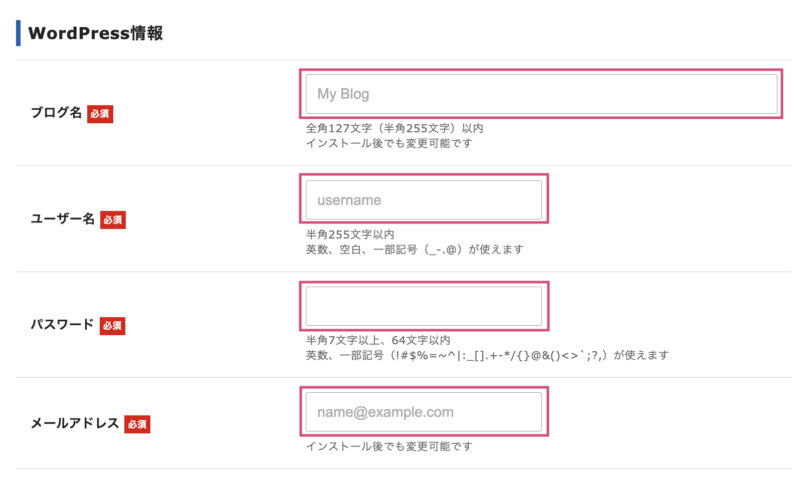Click the 英数、空白、一部記号 username hint
Screen dimensions: 800x479
tap(415, 249)
